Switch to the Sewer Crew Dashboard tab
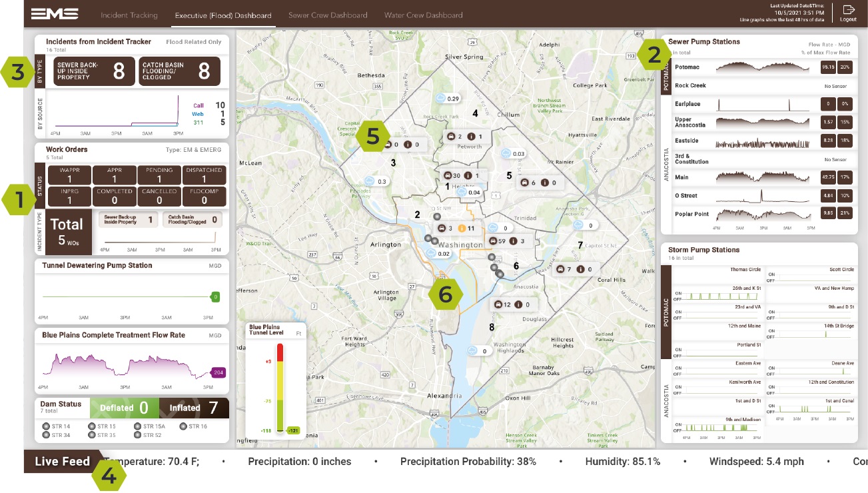 point(328,15)
